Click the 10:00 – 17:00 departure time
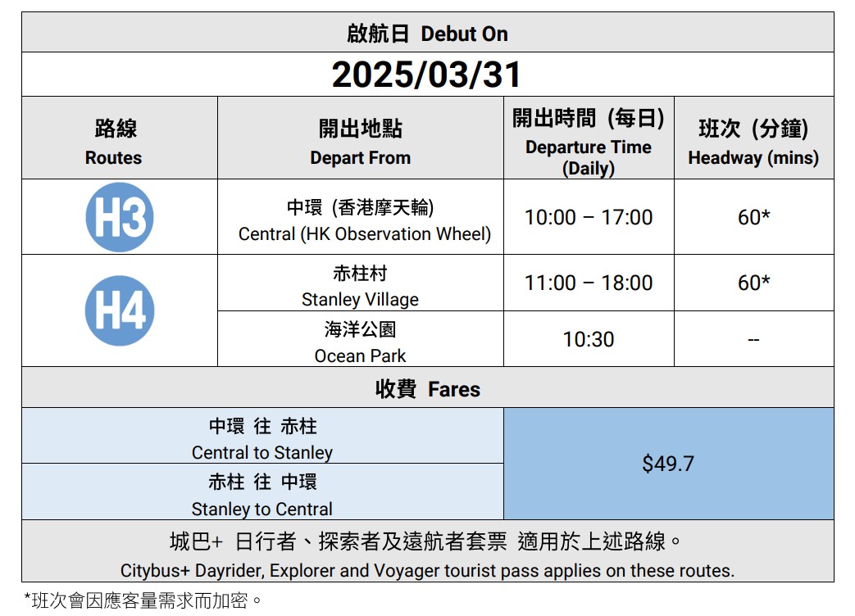This screenshot has width=855, height=616. [588, 217]
